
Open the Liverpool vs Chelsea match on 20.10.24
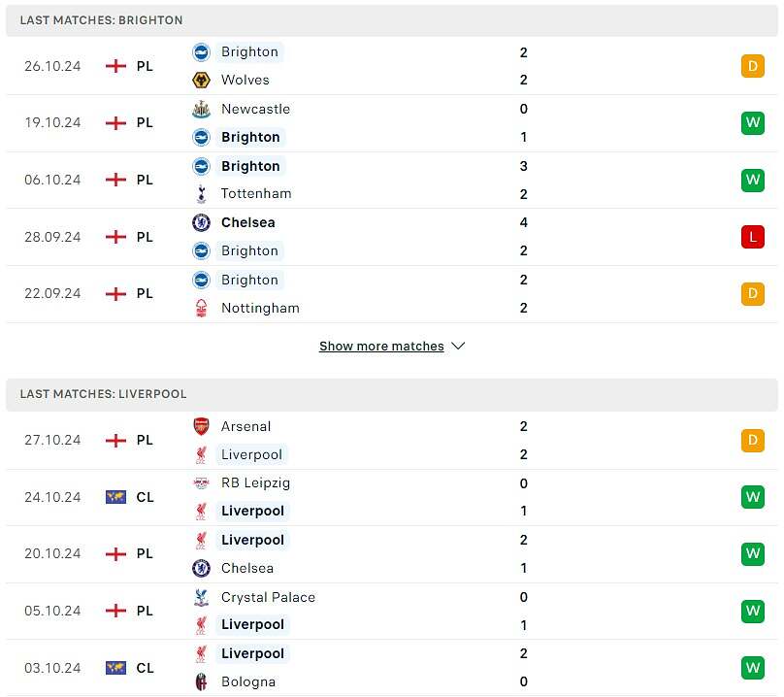click(388, 553)
